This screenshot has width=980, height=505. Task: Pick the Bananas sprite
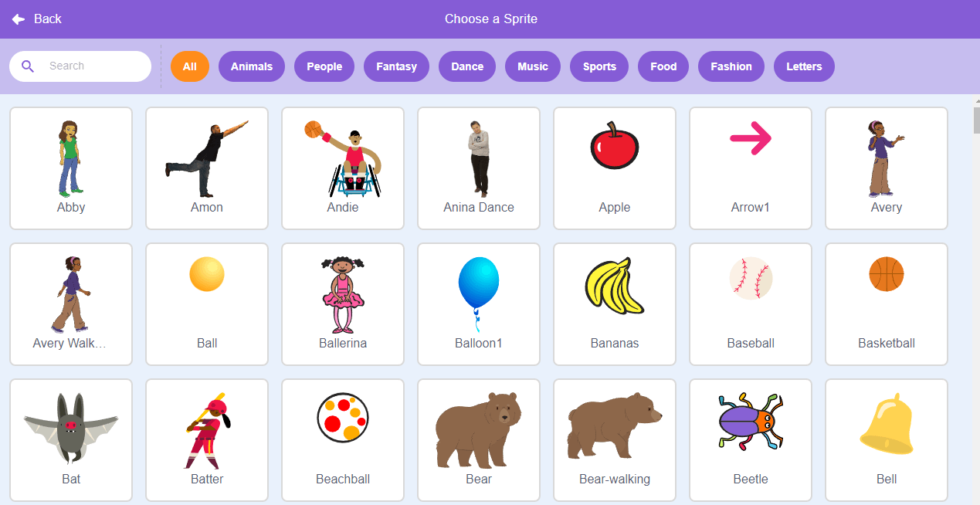615,304
